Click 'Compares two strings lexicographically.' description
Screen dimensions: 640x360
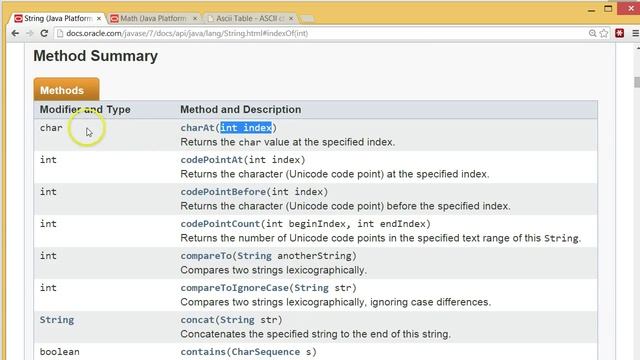(x=273, y=270)
